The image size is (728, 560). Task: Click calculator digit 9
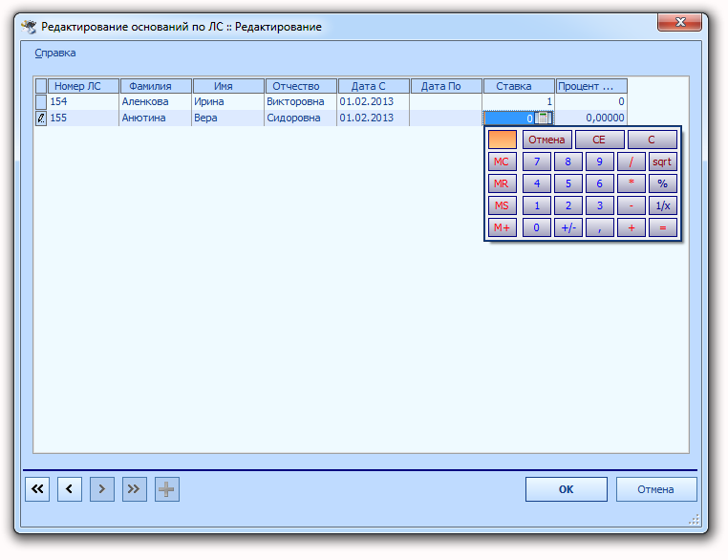599,162
